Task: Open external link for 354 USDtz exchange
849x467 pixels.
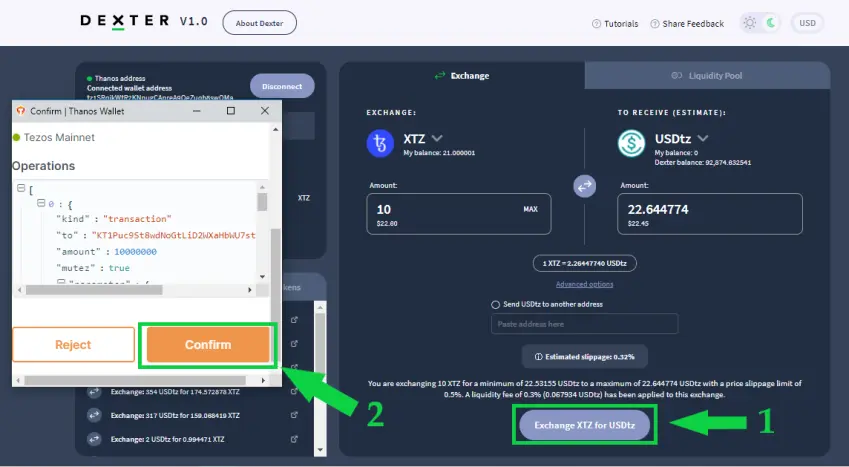Action: tap(294, 391)
